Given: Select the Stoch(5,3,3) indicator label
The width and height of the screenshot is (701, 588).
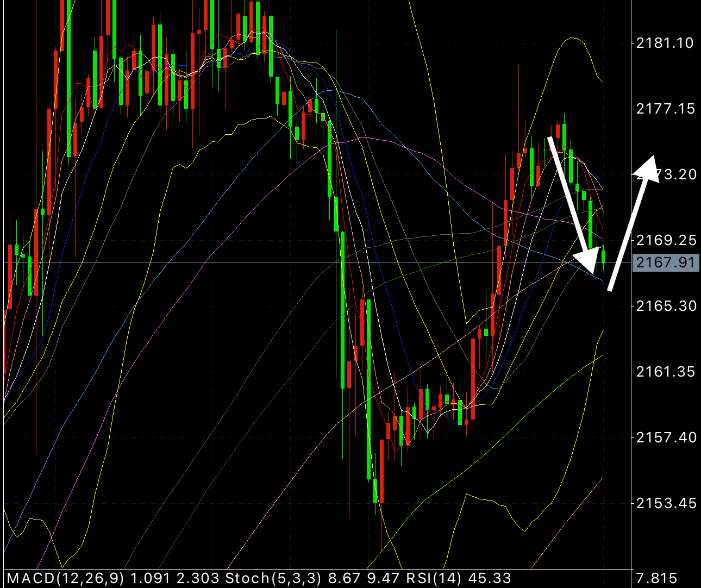Looking at the screenshot, I should [274, 578].
